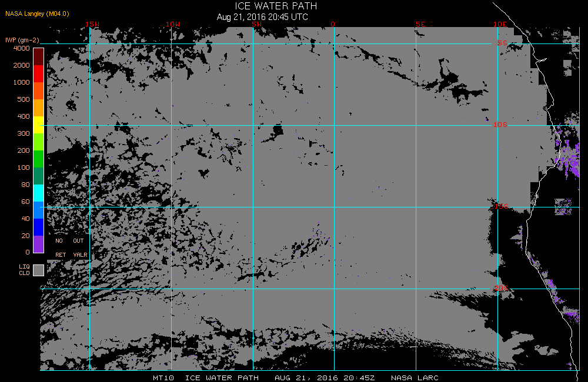Image resolution: width=588 pixels, height=382 pixels.
Task: Click the 5S latitude label
Action: click(503, 43)
